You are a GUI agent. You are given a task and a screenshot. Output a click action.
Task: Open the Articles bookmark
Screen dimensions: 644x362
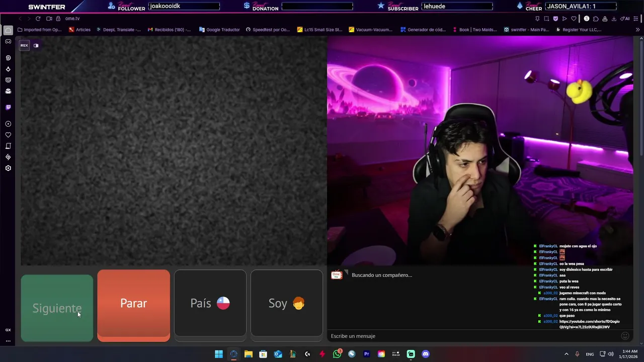tap(79, 30)
